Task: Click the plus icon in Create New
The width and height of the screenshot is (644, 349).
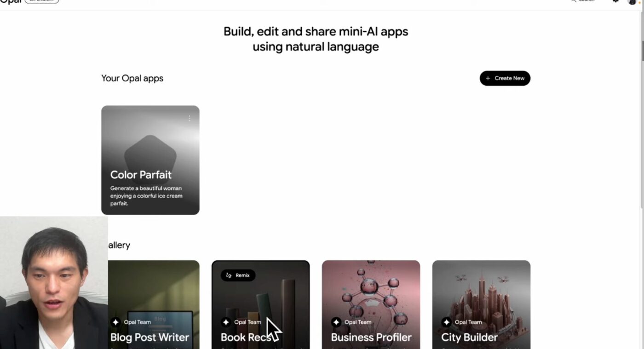Action: coord(488,78)
